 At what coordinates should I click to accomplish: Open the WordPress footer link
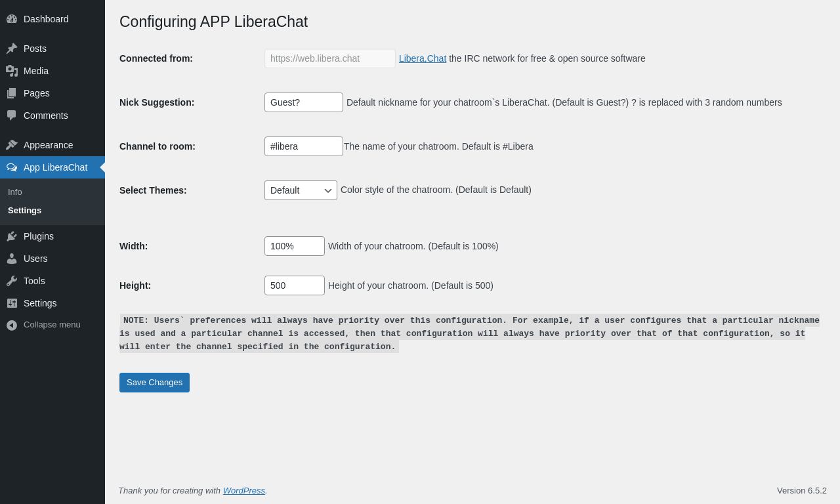coord(244,490)
